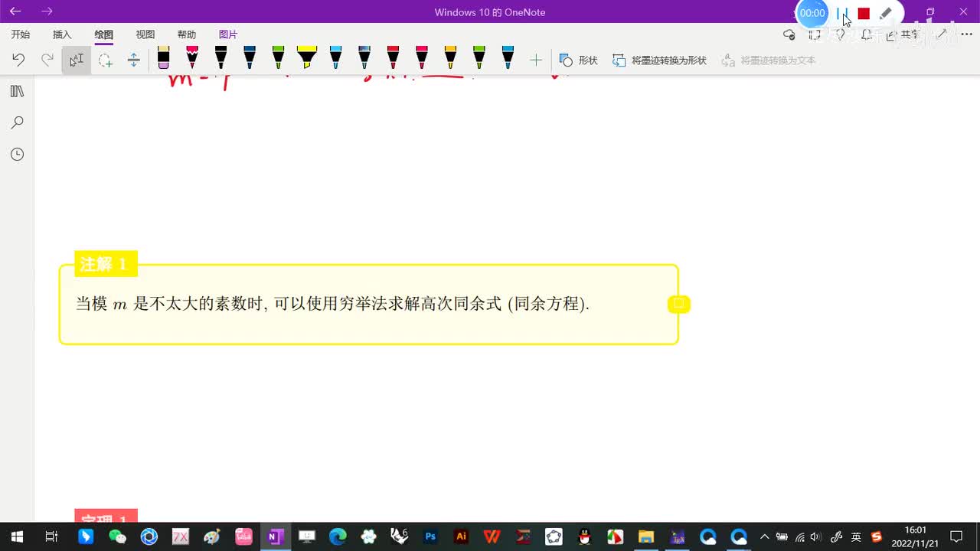980x551 pixels.
Task: Click the lightbulb icon
Action: tap(841, 34)
